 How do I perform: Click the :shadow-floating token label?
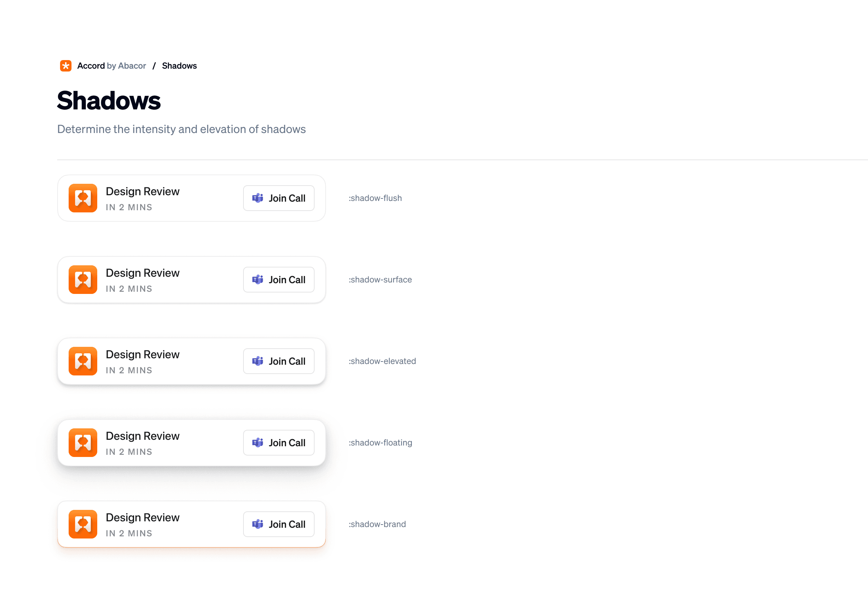(x=380, y=442)
